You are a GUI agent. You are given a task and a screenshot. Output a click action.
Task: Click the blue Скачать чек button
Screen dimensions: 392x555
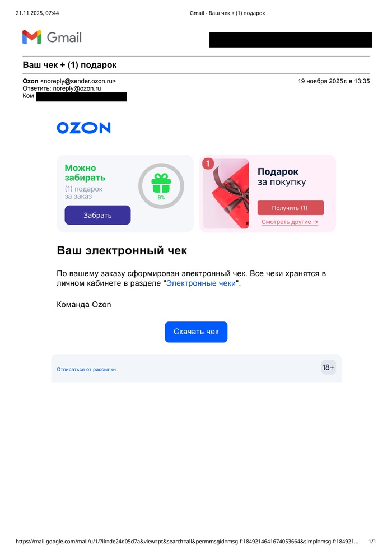coord(196,332)
